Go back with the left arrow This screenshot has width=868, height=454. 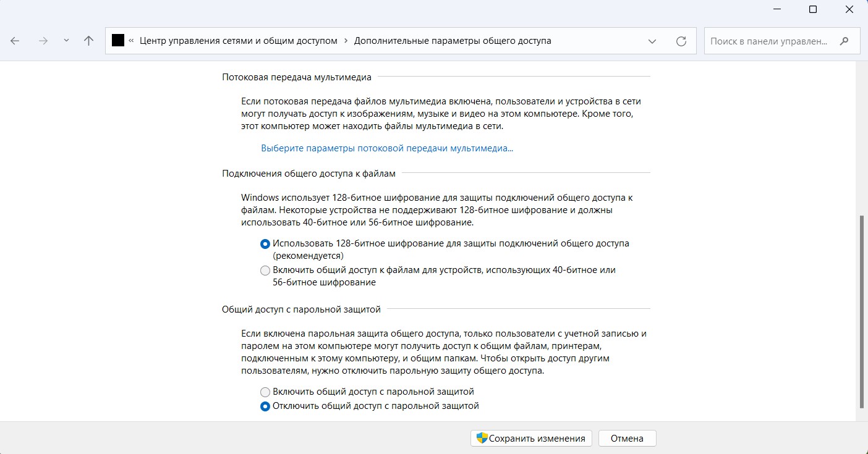coord(15,41)
